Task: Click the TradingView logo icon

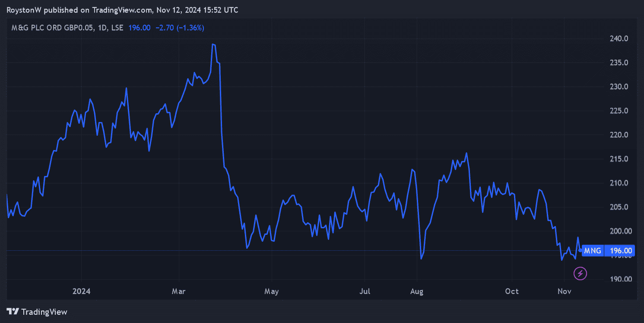Action: pyautogui.click(x=13, y=311)
